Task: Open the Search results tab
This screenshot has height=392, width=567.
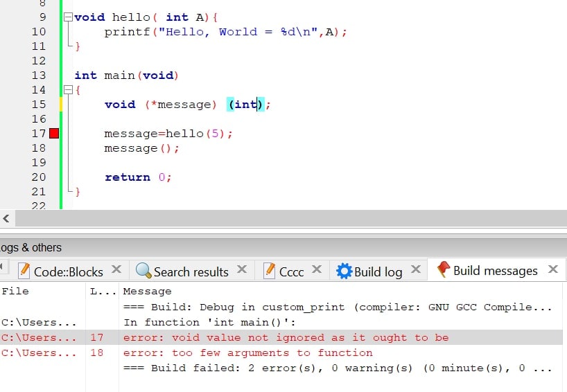Action: [191, 271]
